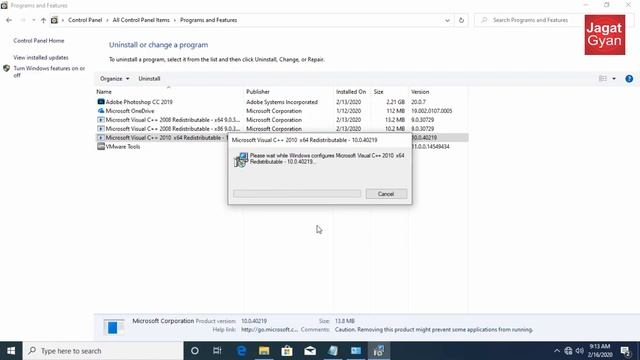Click the network tray icon
The image size is (640, 360).
568,351
